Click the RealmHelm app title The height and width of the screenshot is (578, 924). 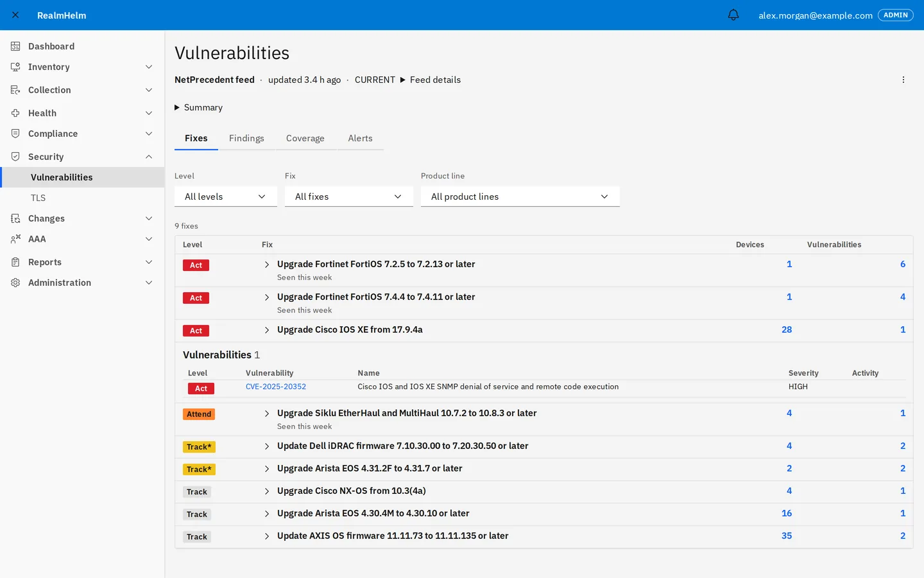click(62, 15)
